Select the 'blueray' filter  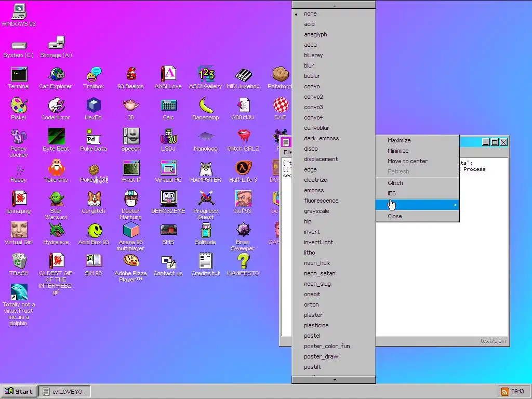click(x=333, y=55)
